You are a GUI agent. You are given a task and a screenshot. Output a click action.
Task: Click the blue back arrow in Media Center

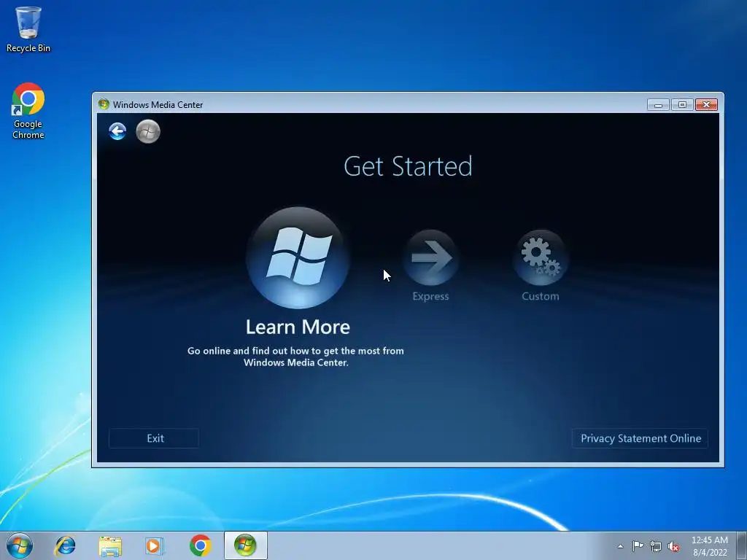[x=117, y=131]
